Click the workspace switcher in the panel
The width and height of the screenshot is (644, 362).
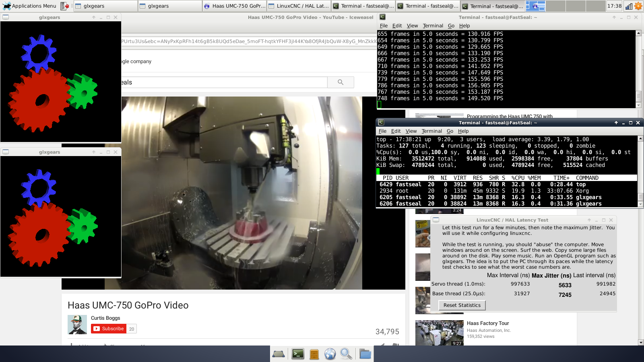pos(566,6)
